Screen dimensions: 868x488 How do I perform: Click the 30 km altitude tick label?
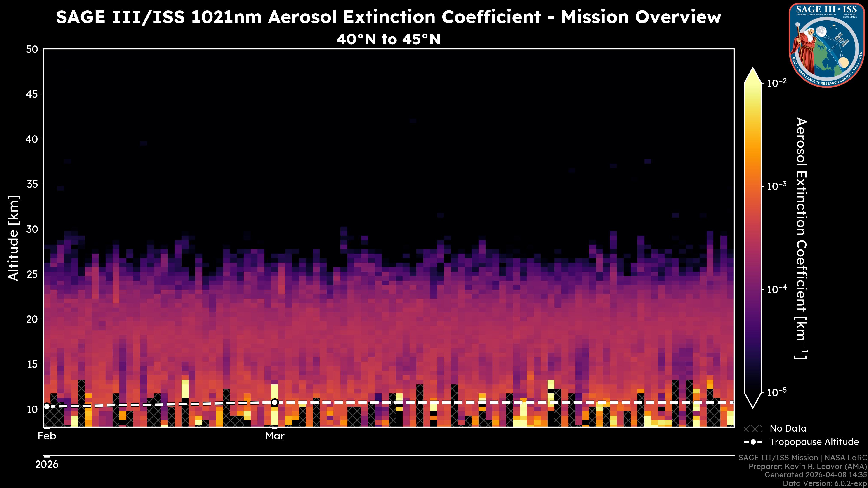tap(32, 229)
